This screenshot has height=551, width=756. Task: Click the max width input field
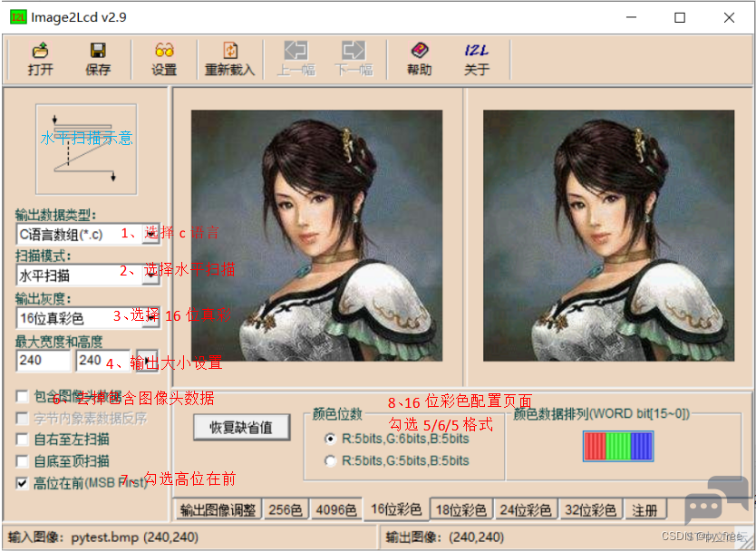[44, 361]
